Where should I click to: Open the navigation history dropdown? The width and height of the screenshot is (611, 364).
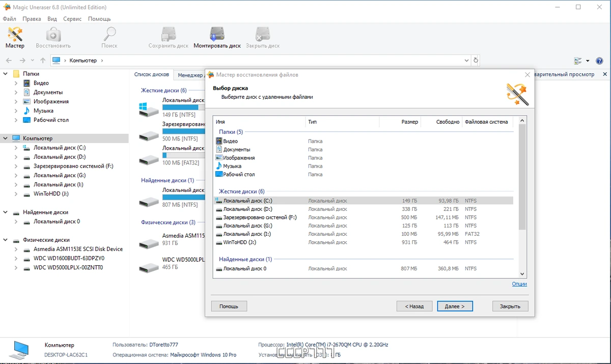pos(33,61)
